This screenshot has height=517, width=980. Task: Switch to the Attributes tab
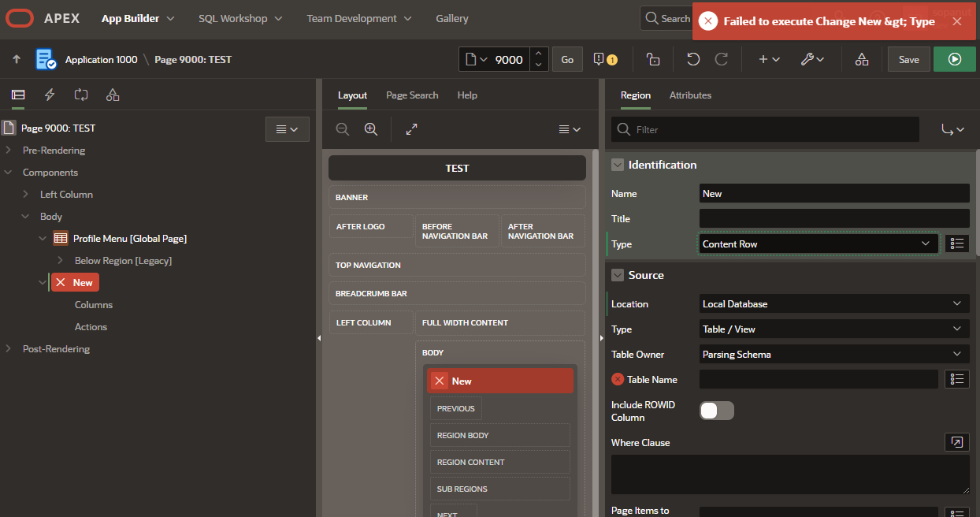pyautogui.click(x=690, y=95)
